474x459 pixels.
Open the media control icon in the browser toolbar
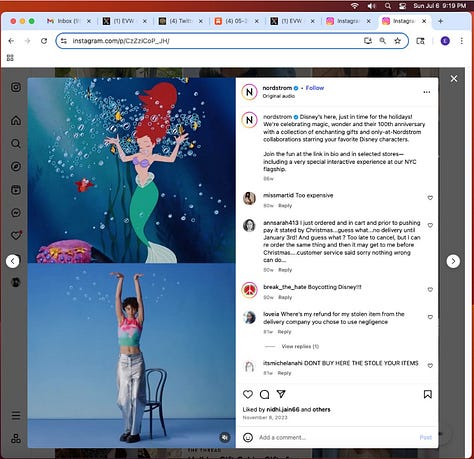tap(420, 41)
